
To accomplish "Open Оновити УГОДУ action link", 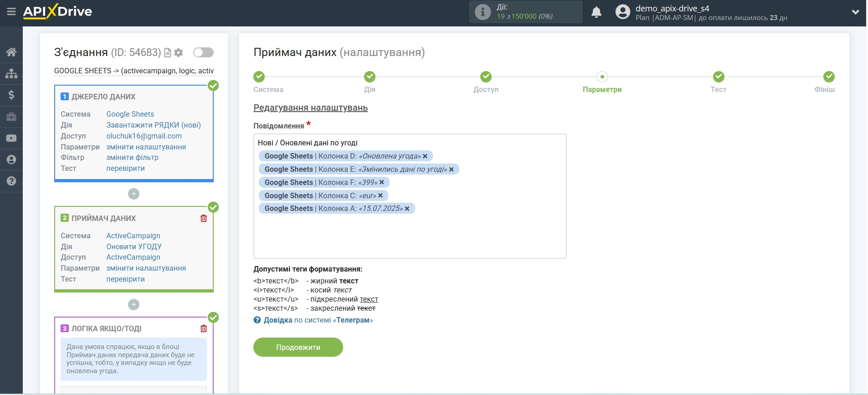I will coord(134,246).
